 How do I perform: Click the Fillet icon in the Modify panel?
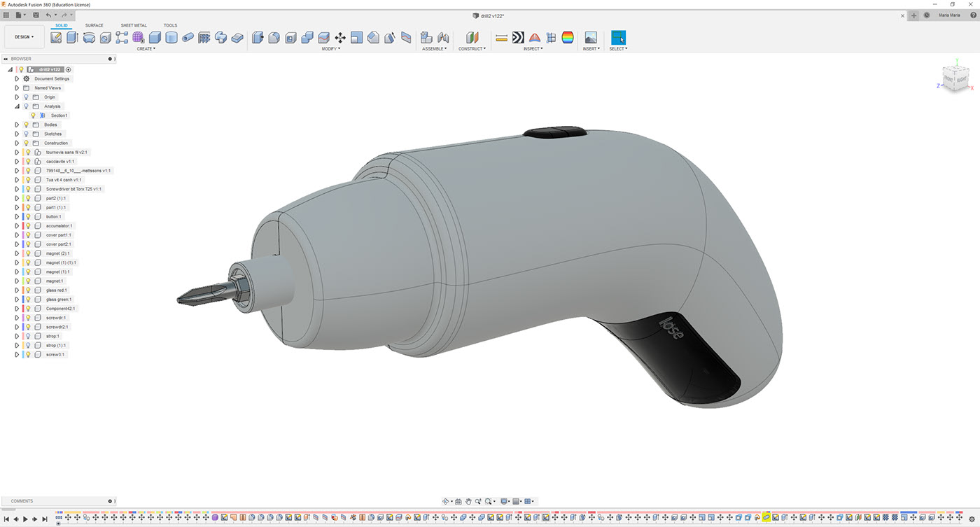click(x=274, y=37)
